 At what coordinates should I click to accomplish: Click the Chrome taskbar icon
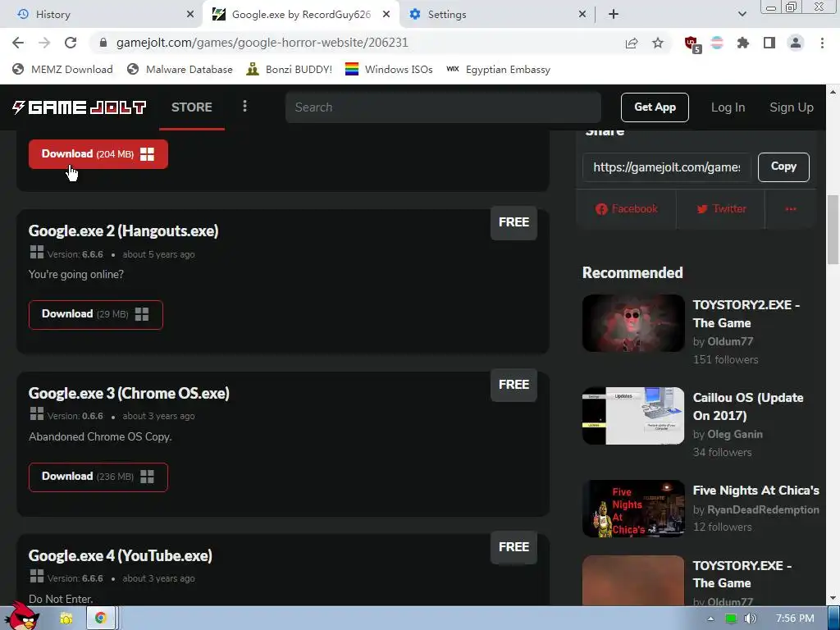pyautogui.click(x=101, y=619)
